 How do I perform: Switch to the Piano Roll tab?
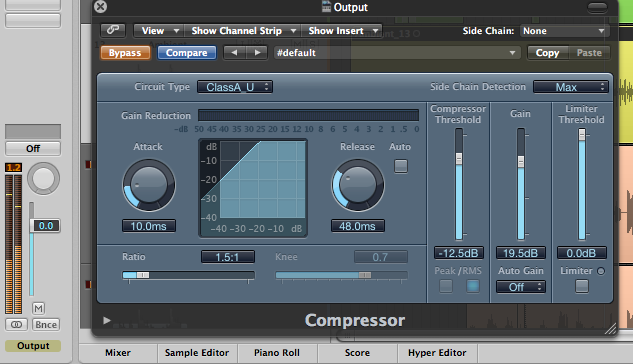pos(277,353)
